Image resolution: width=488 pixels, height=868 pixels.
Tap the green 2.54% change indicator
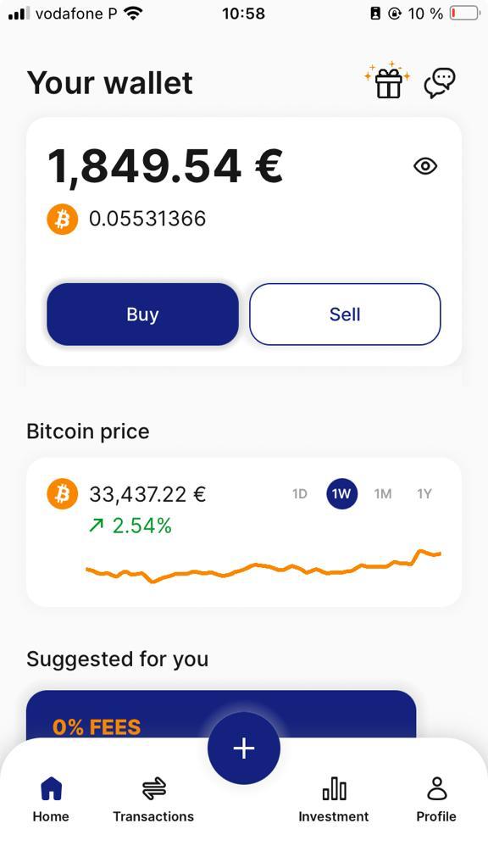coord(130,526)
